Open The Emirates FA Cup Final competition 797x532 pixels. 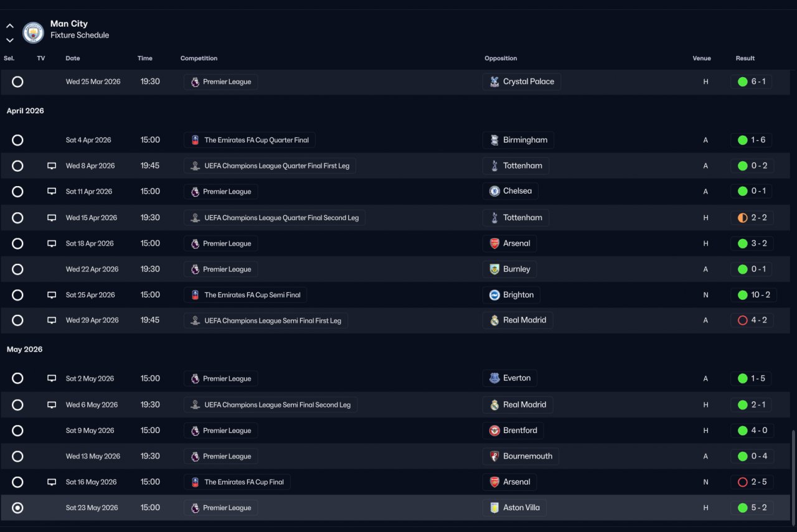pos(237,482)
